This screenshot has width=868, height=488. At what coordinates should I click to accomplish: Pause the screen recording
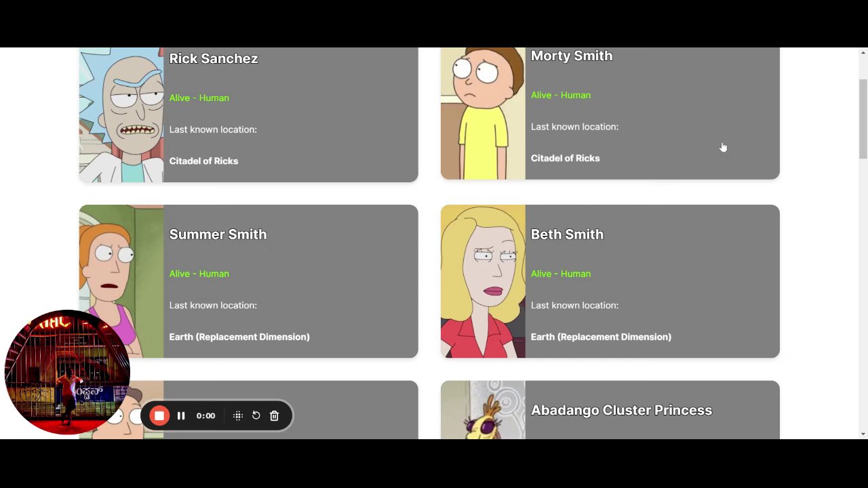pos(181,416)
